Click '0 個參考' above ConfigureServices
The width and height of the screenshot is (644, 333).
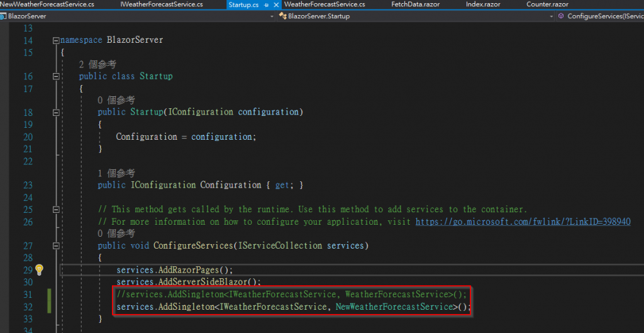(116, 234)
